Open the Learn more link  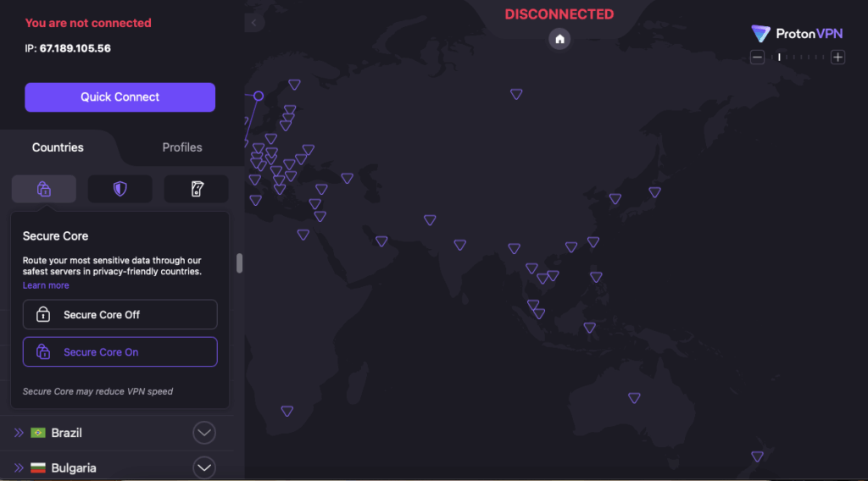46,285
